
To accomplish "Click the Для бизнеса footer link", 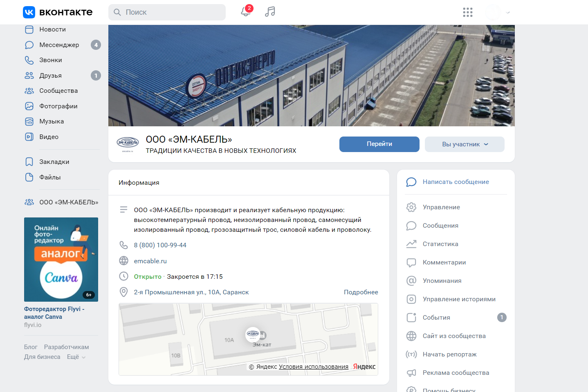I will click(x=42, y=357).
